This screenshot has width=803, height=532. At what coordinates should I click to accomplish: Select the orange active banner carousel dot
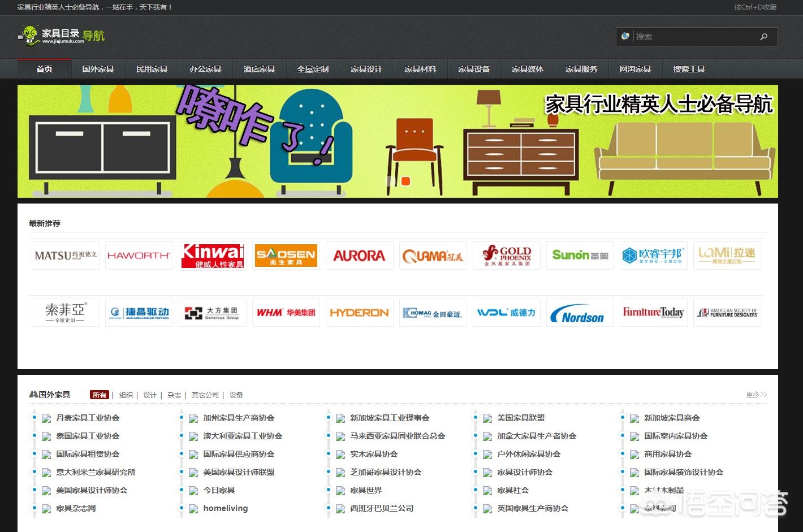pyautogui.click(x=405, y=181)
